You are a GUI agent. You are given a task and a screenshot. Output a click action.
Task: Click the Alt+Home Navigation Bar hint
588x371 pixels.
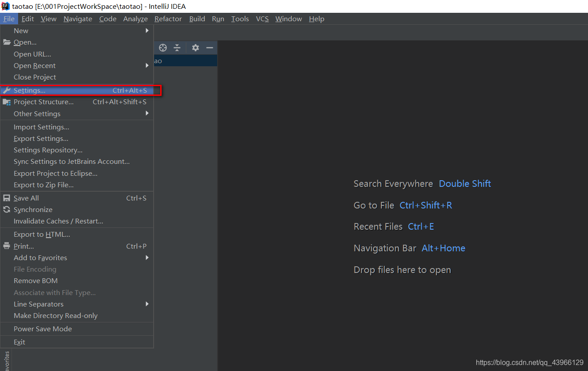click(443, 248)
